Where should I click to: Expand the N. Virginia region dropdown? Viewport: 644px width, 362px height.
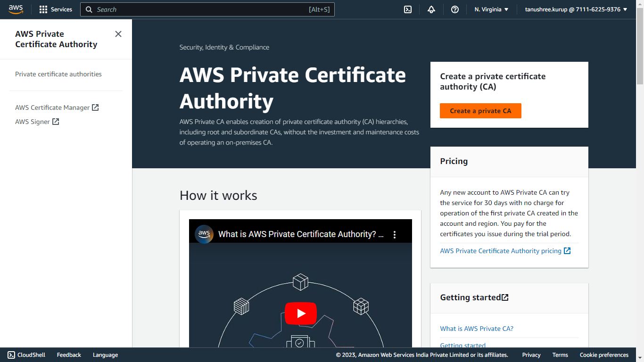point(492,9)
